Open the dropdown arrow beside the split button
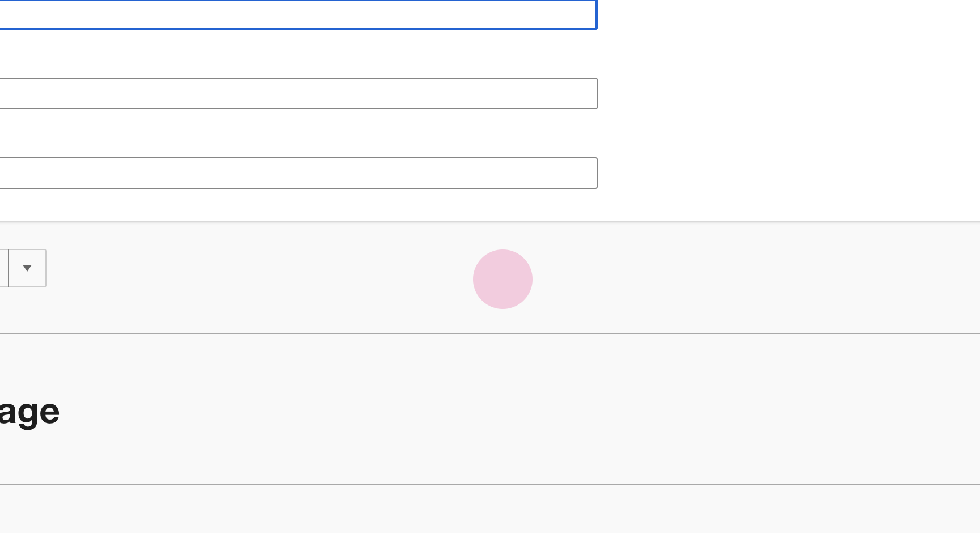Screen dimensions: 980x533 click(x=27, y=268)
